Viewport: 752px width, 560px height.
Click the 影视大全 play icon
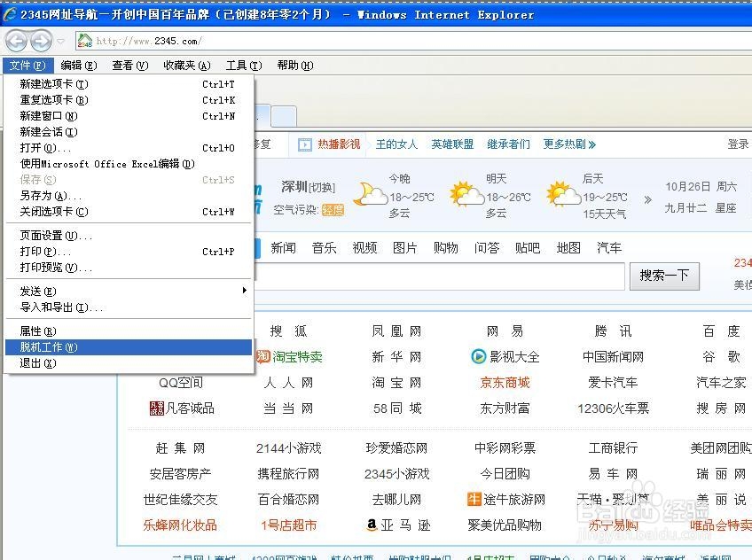479,356
